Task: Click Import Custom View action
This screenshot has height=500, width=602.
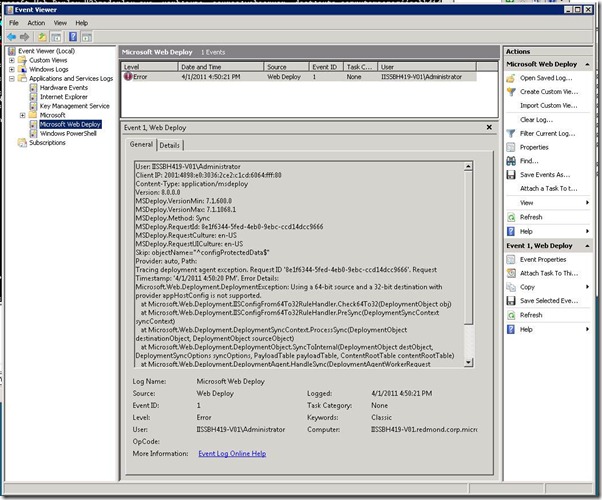Action: tap(549, 106)
